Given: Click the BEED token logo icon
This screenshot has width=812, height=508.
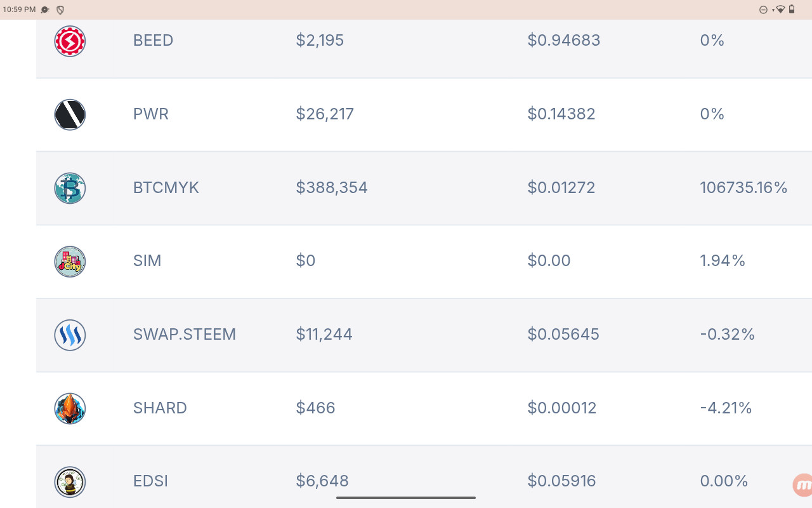Looking at the screenshot, I should click(x=70, y=41).
